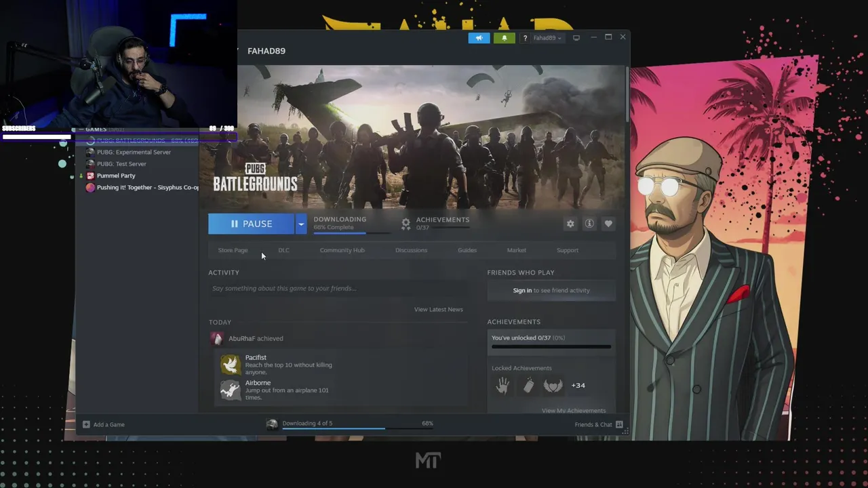
Task: Click the PUBG: Test Server helmet icon
Action: tap(90, 163)
